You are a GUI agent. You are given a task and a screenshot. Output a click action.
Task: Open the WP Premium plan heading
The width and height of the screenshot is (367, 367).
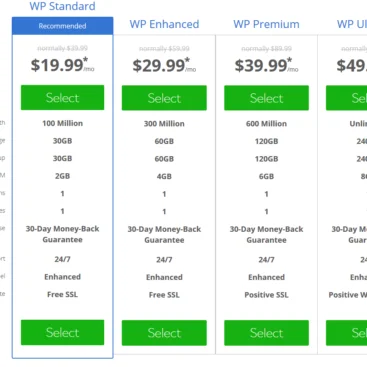click(266, 24)
